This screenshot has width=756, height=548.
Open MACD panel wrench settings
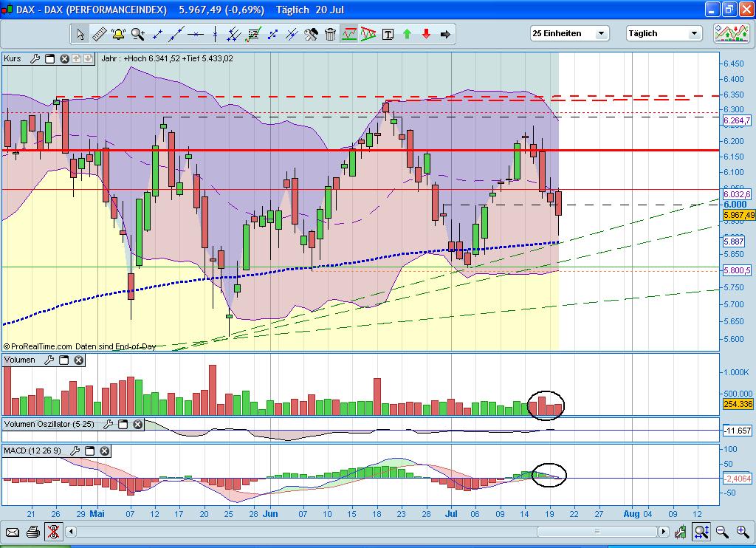point(75,451)
